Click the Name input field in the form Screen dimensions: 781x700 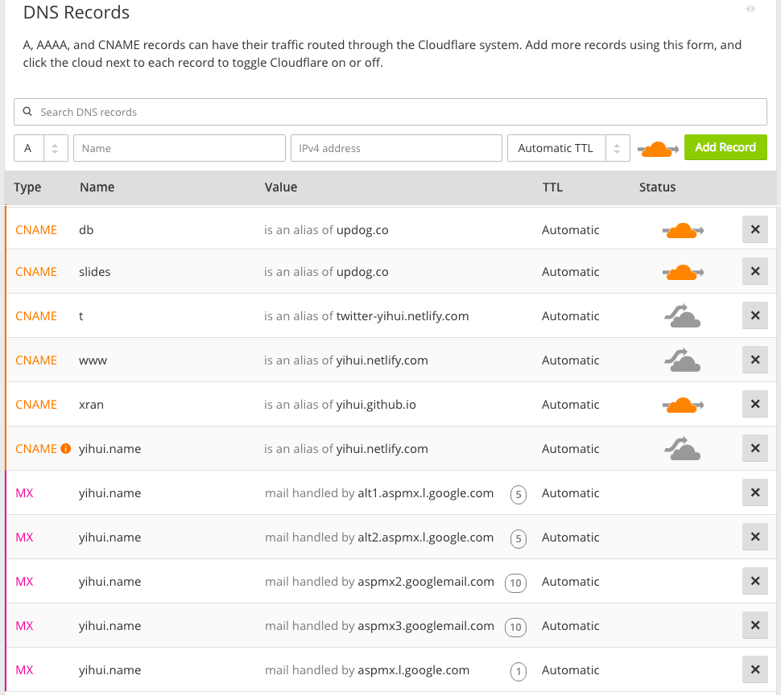[x=179, y=148]
